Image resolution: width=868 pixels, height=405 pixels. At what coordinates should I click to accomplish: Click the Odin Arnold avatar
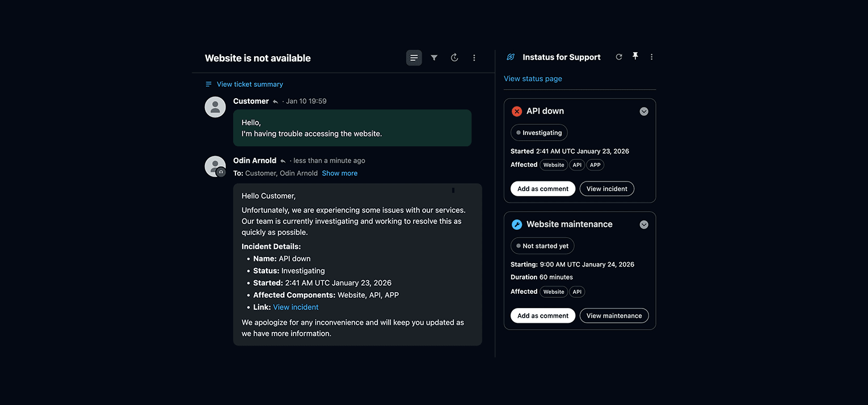click(216, 167)
